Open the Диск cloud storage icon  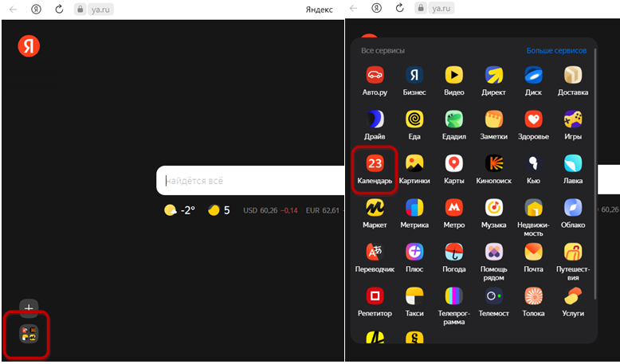click(x=533, y=75)
